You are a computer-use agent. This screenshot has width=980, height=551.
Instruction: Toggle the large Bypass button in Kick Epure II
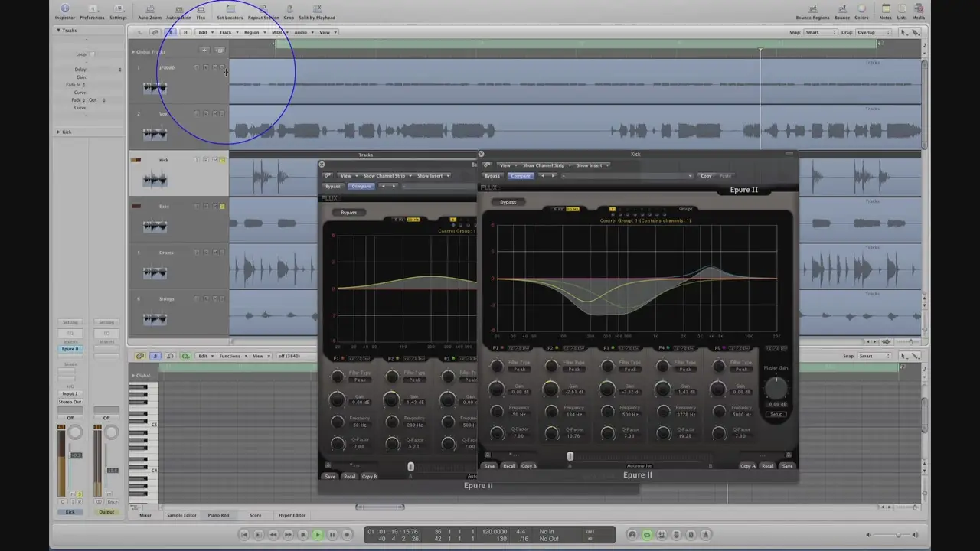click(x=508, y=202)
